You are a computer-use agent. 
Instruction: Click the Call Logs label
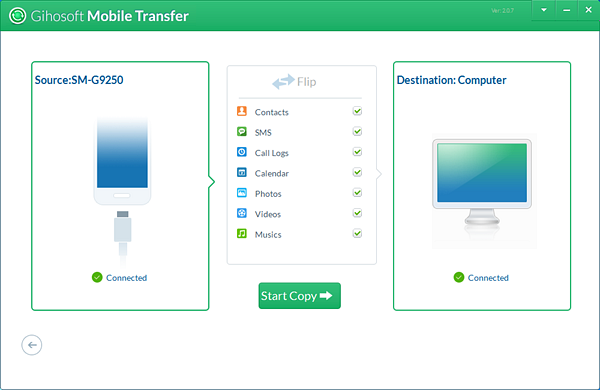(x=272, y=153)
